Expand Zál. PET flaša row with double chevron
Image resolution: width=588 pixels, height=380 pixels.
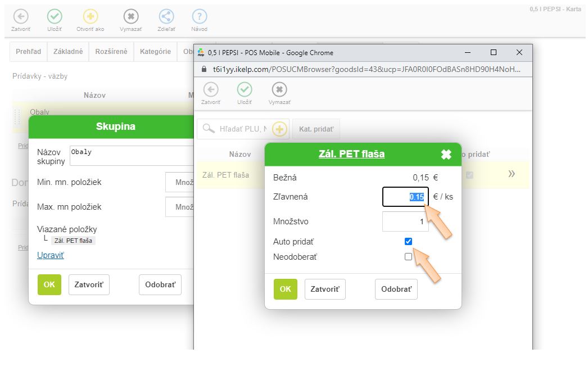click(512, 174)
